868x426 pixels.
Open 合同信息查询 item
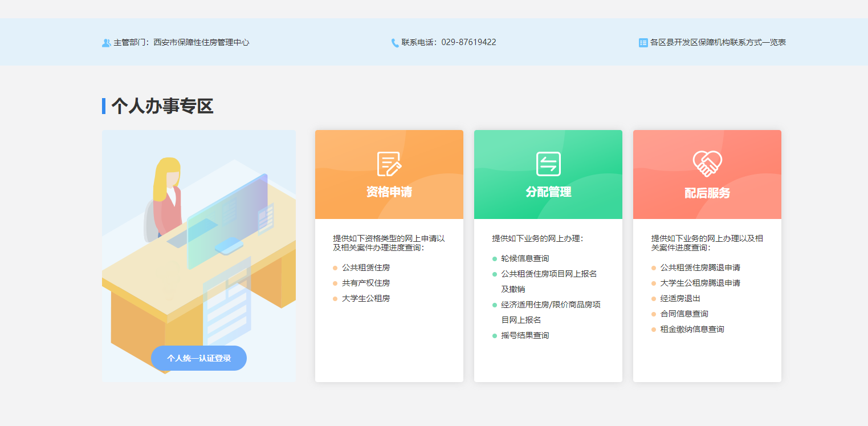click(x=684, y=314)
